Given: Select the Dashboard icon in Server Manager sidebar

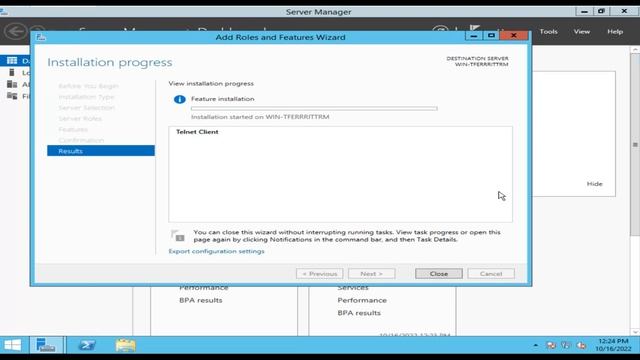Looking at the screenshot, I should tap(12, 60).
